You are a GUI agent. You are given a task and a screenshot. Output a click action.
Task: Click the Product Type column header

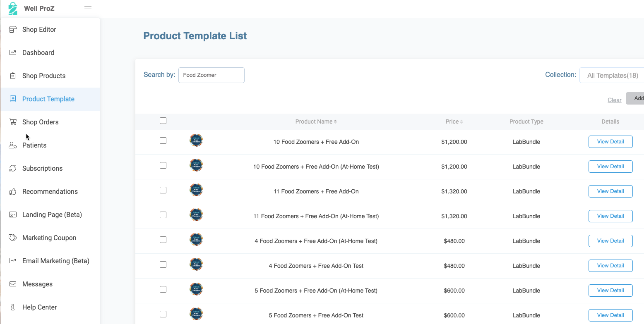pos(526,121)
